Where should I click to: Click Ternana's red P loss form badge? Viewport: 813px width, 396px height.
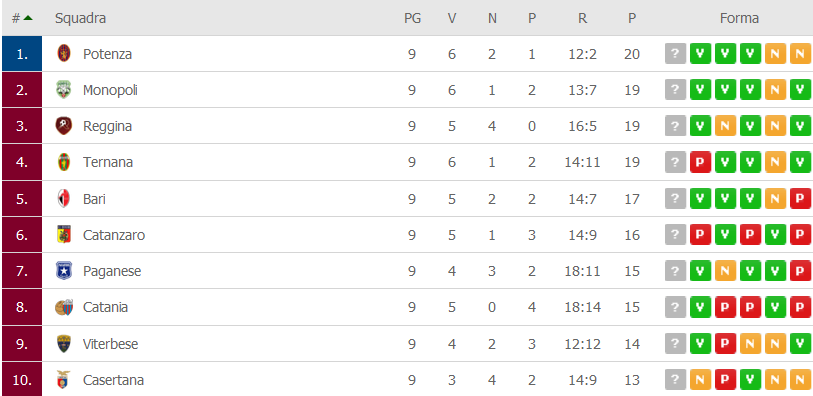pos(700,162)
